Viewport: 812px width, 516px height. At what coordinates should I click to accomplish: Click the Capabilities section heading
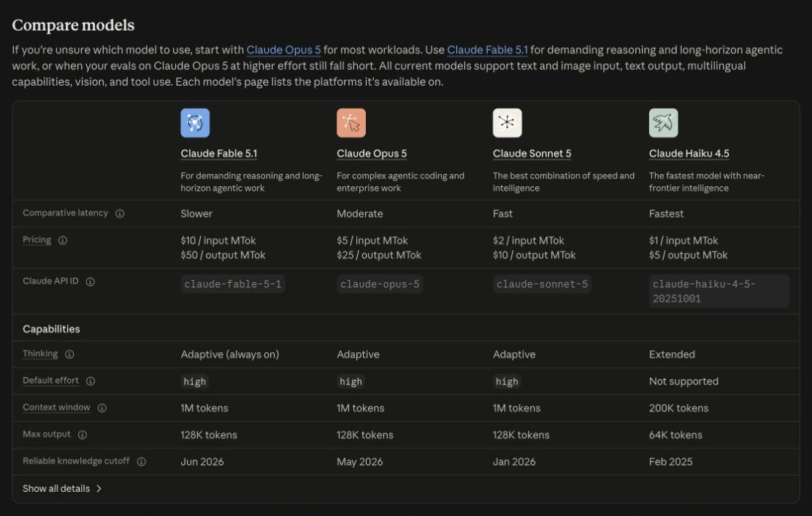click(x=51, y=329)
